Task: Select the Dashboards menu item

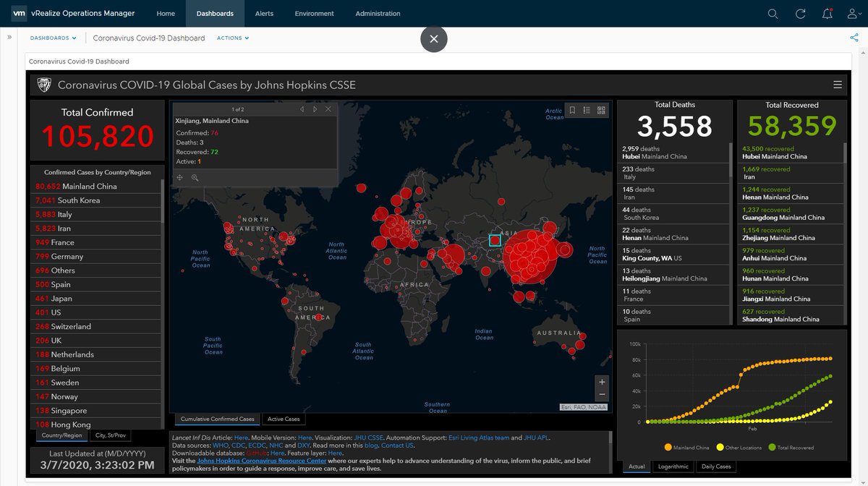Action: (215, 14)
